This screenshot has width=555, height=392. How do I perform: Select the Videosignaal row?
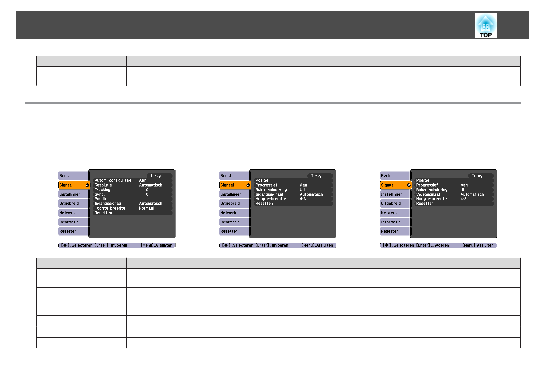click(x=454, y=194)
